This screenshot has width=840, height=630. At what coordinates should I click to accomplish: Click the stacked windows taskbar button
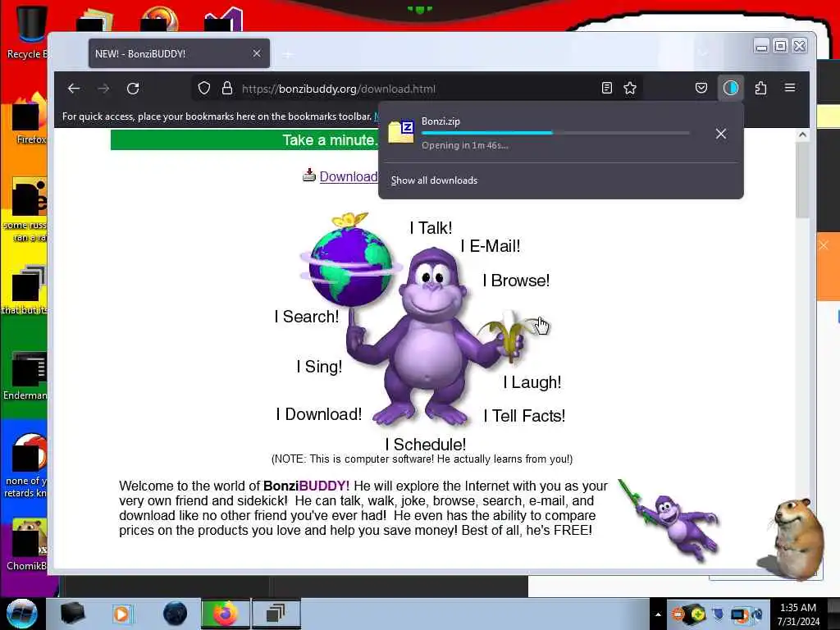coord(276,614)
